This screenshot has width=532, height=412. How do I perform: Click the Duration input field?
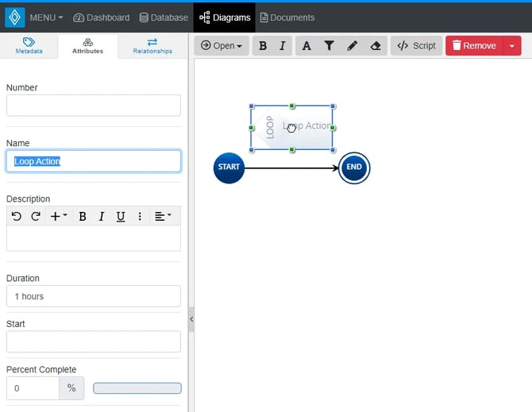[x=93, y=296]
